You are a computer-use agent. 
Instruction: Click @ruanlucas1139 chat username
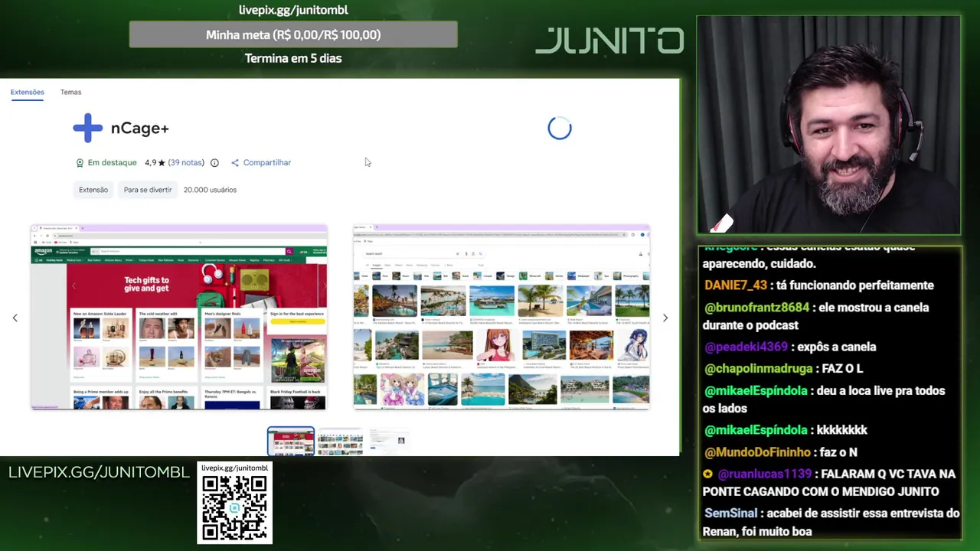[x=766, y=474]
